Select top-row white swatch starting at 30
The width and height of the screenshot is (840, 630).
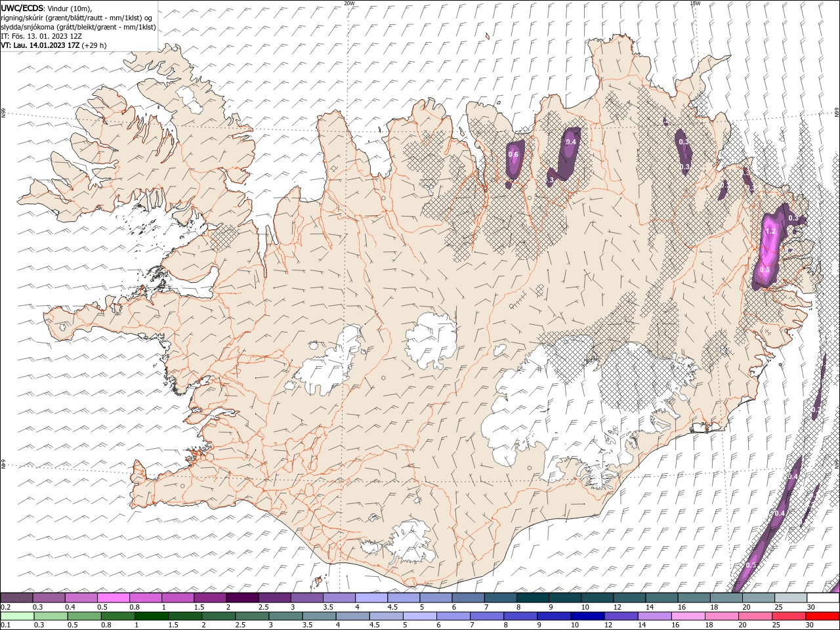click(x=823, y=598)
